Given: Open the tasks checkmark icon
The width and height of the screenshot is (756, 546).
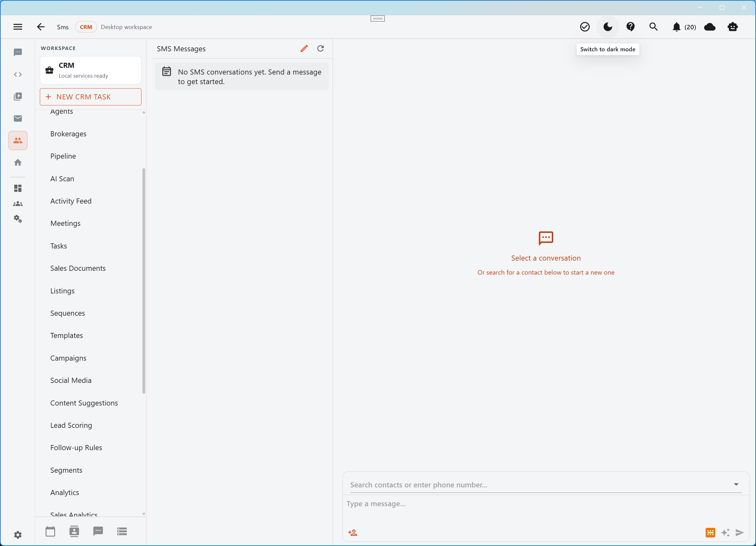Looking at the screenshot, I should coord(585,27).
